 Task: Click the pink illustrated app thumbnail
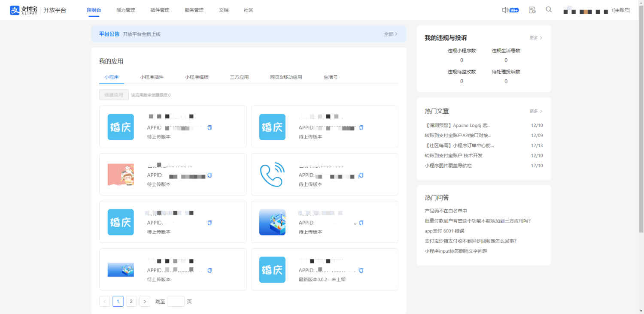[121, 174]
